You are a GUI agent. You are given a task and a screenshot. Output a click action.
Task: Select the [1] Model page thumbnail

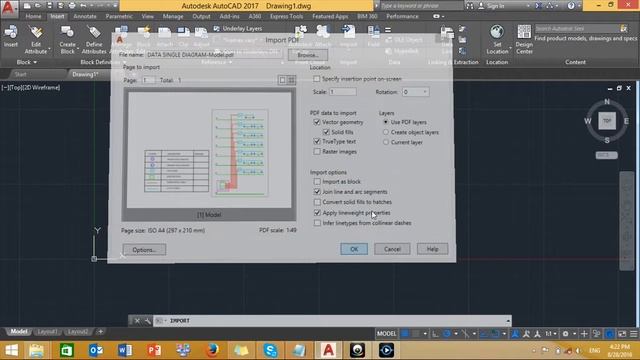click(209, 154)
